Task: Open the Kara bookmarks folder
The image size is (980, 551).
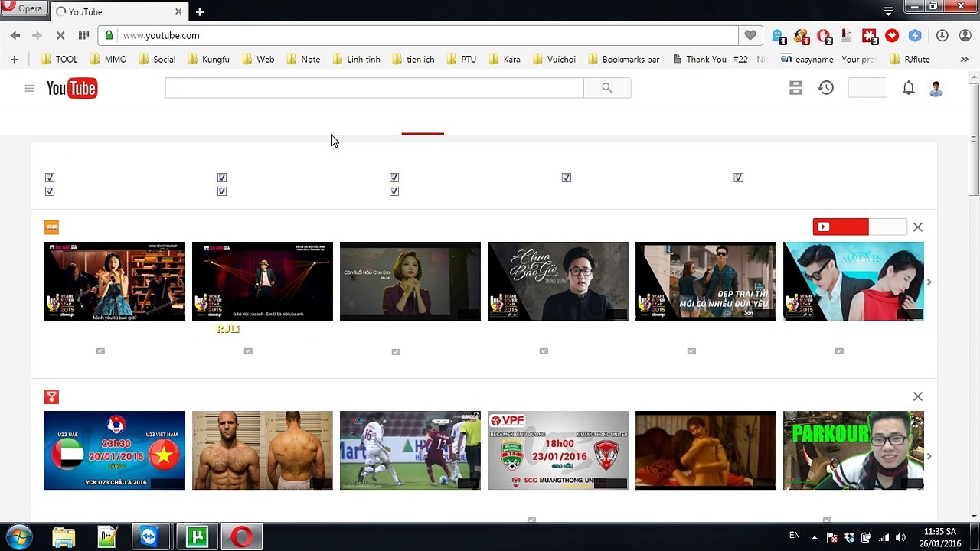Action: click(x=504, y=59)
